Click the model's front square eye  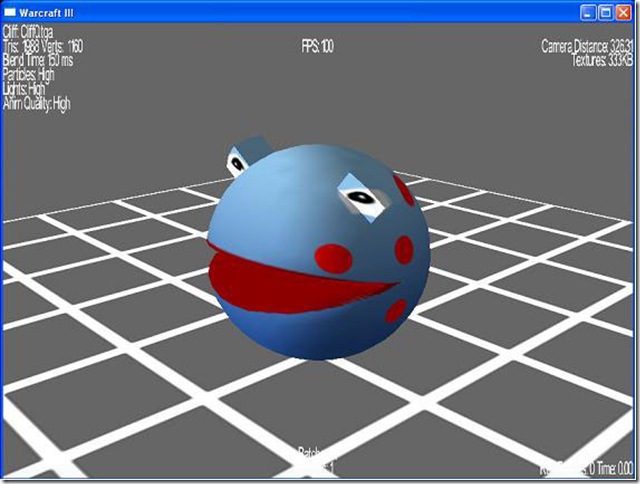pos(362,198)
